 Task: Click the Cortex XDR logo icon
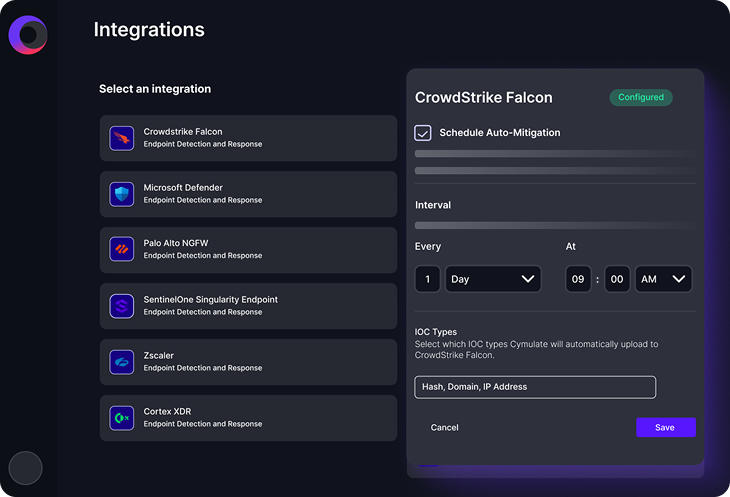122,418
